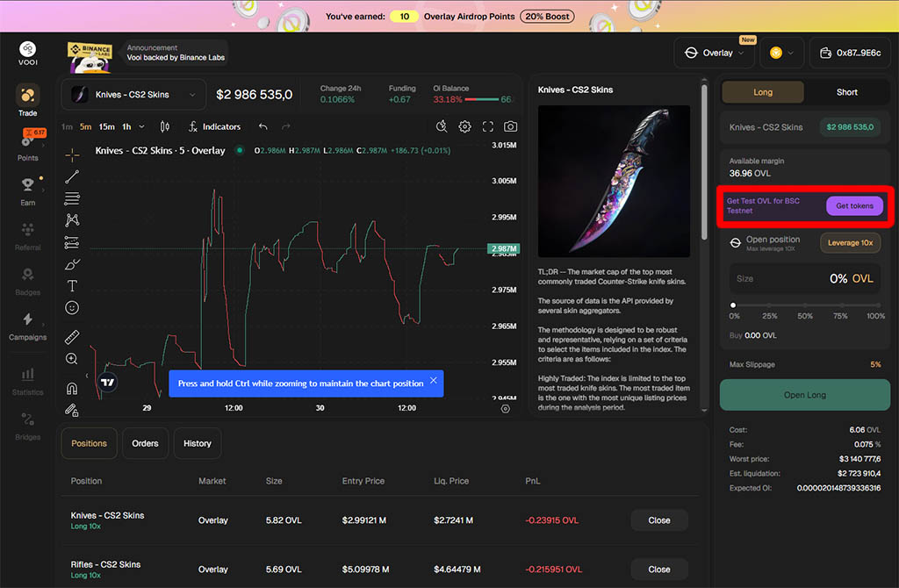Image resolution: width=899 pixels, height=588 pixels.
Task: Open the quick search icon in chart toolbar
Action: [x=442, y=126]
